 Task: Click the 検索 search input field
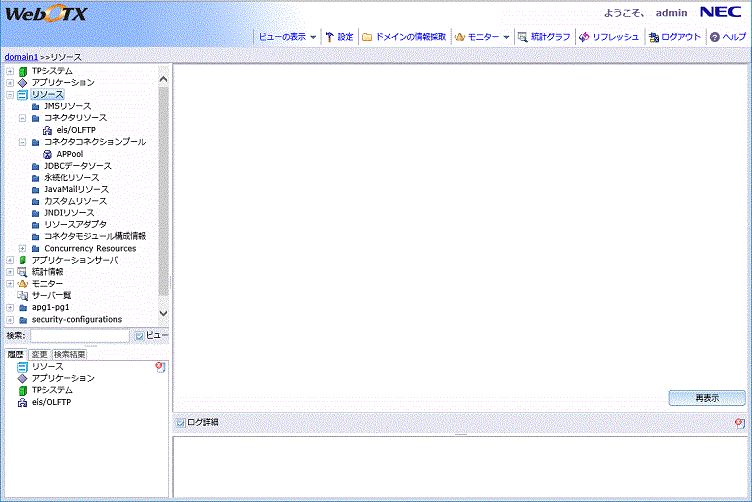click(80, 336)
